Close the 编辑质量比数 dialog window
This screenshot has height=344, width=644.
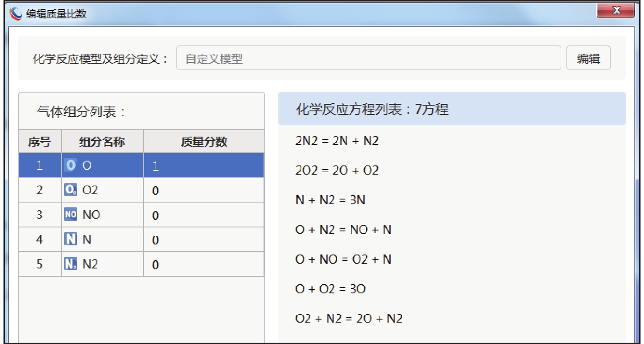pyautogui.click(x=616, y=11)
